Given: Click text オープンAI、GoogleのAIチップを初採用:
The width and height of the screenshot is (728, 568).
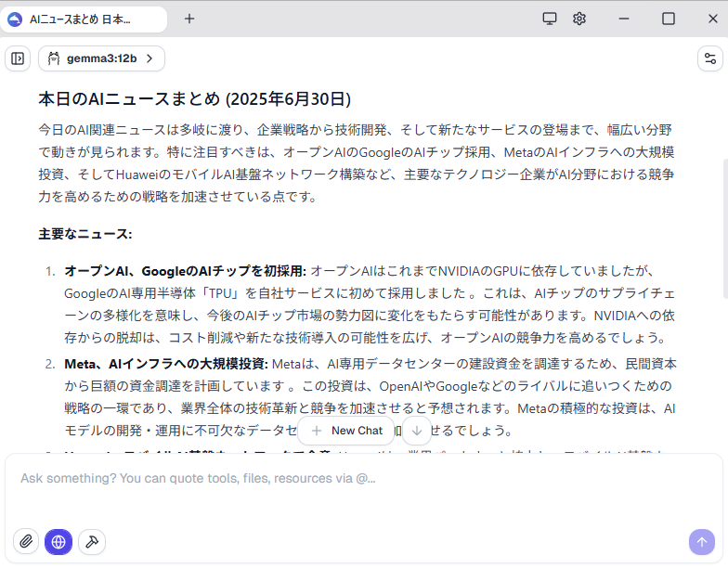Looking at the screenshot, I should tap(186, 271).
